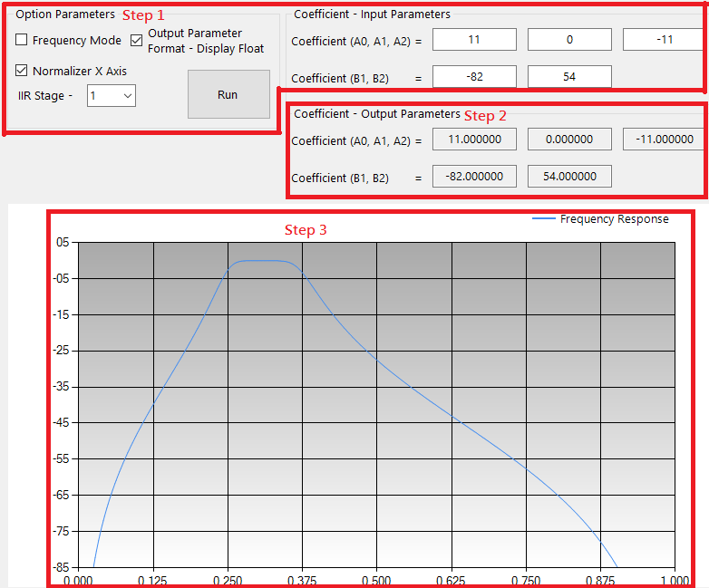Click input coefficient B1 field showing -82
Screen dimensions: 709x588
(474, 77)
